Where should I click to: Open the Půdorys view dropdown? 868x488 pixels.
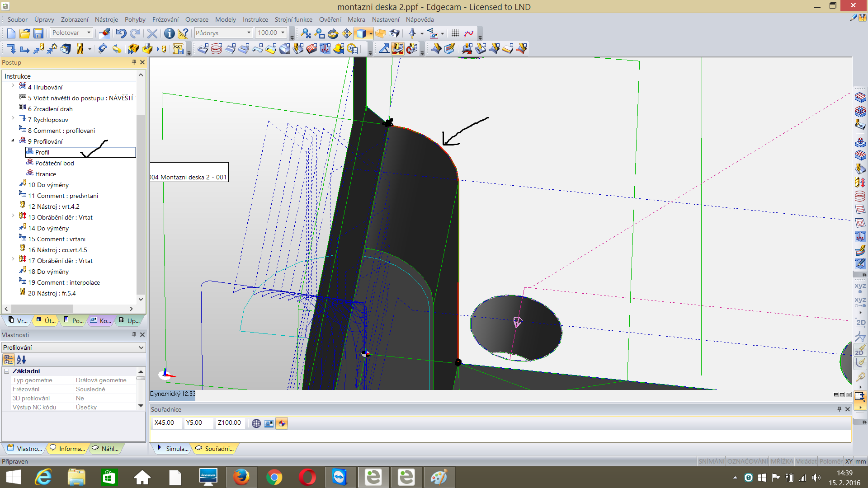pyautogui.click(x=249, y=33)
